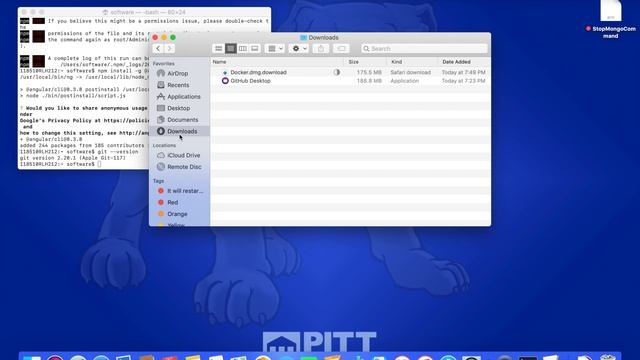Sort files by Kind column
The height and width of the screenshot is (360, 640).
(x=397, y=62)
